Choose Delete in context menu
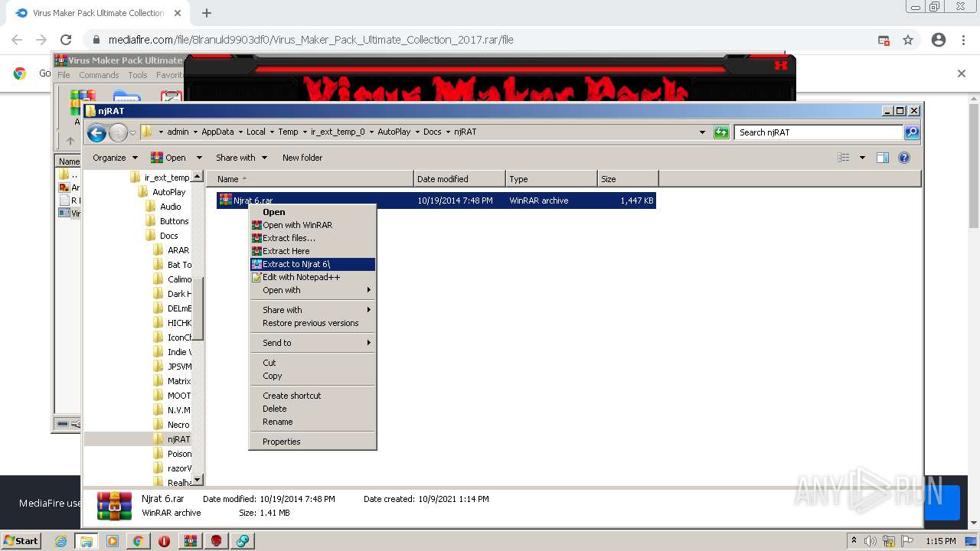 312,409
